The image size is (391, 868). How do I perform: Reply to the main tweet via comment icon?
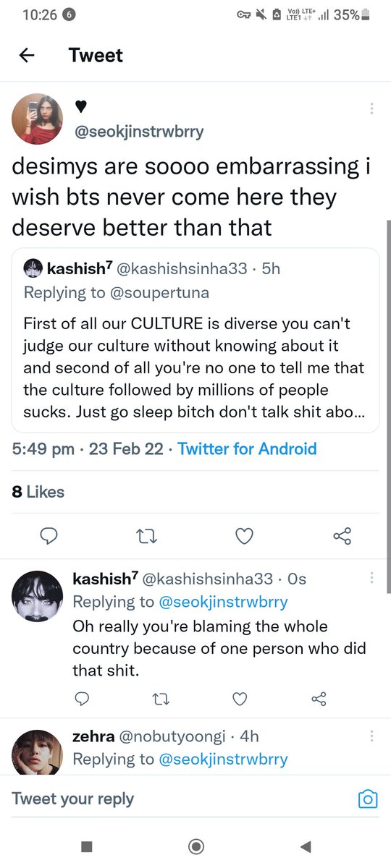49,536
